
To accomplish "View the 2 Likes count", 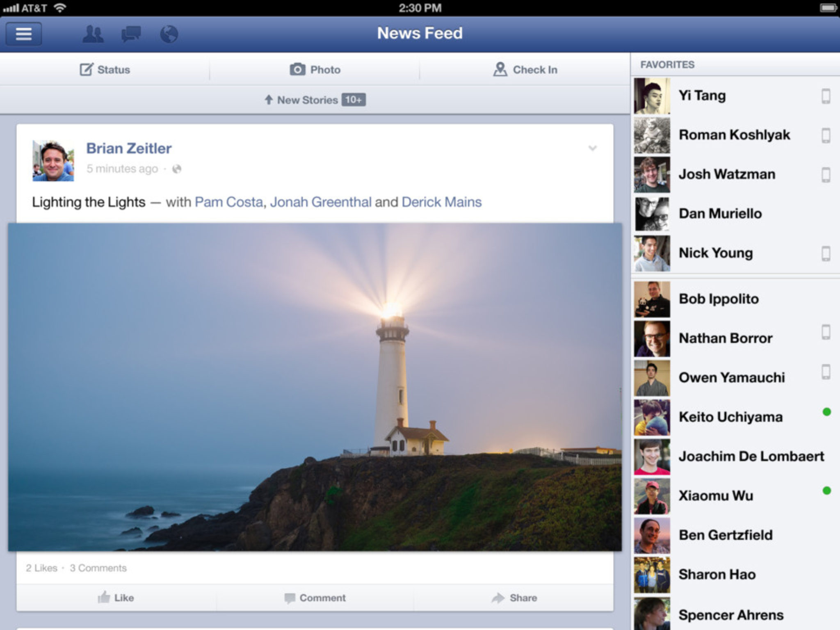I will (41, 568).
